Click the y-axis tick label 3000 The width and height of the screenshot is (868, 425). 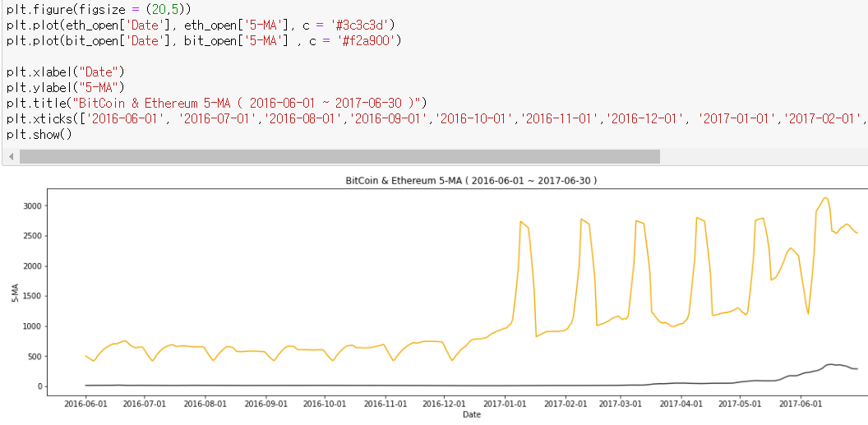point(31,206)
